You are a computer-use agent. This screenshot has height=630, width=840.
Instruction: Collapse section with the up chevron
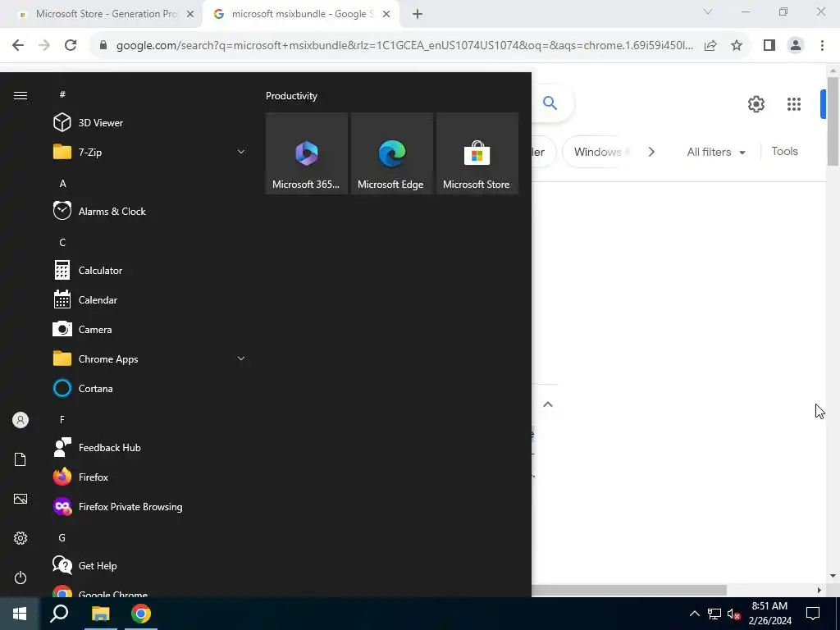pyautogui.click(x=547, y=404)
